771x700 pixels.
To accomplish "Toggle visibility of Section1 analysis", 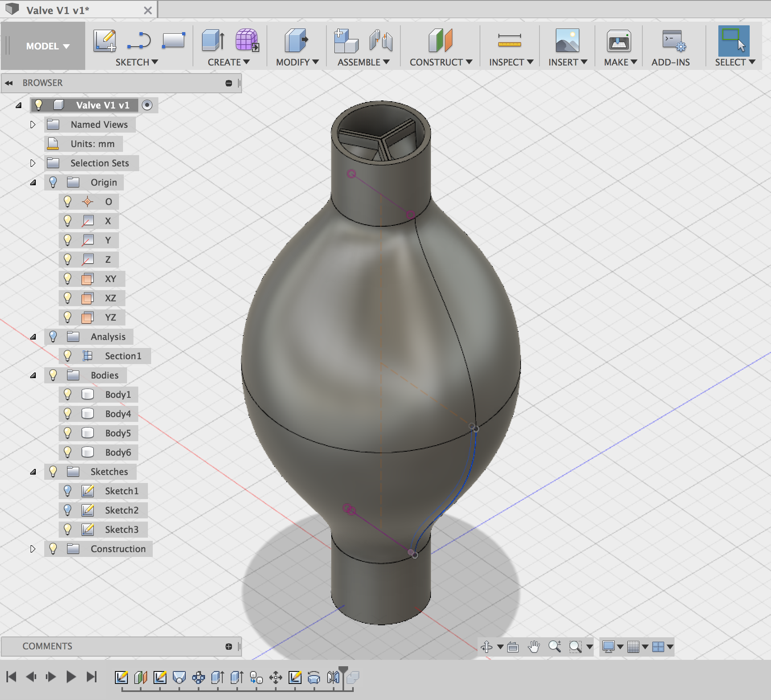I will tap(68, 356).
